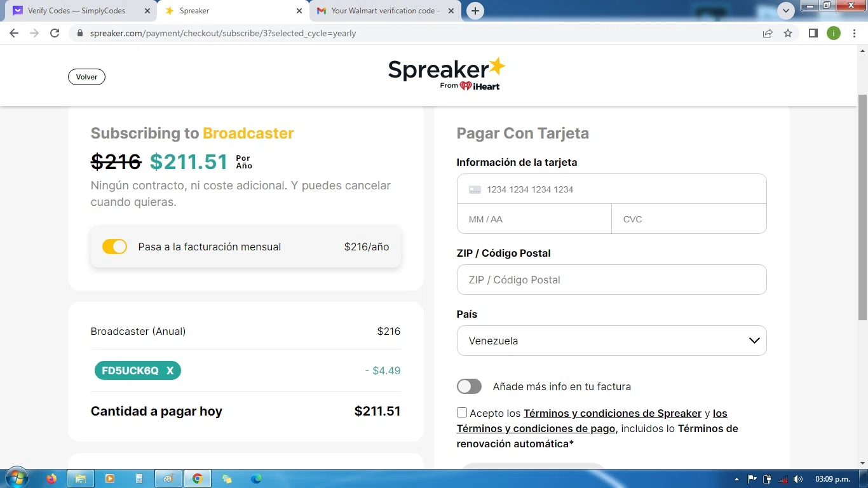Remove coupon FD5UCK6Q with X

170,370
